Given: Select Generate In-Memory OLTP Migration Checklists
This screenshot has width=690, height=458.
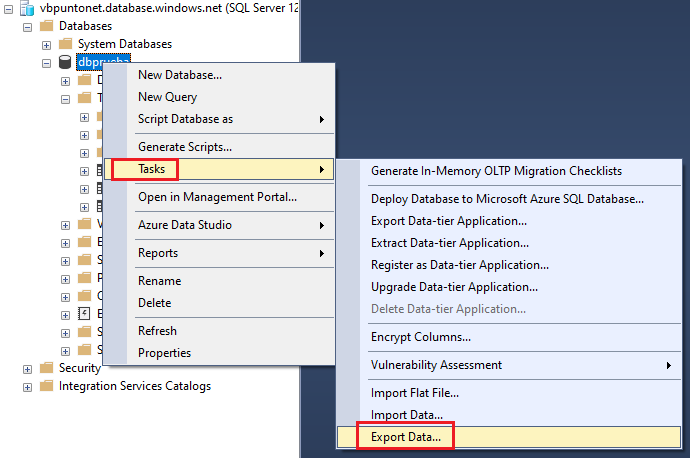Looking at the screenshot, I should point(509,171).
